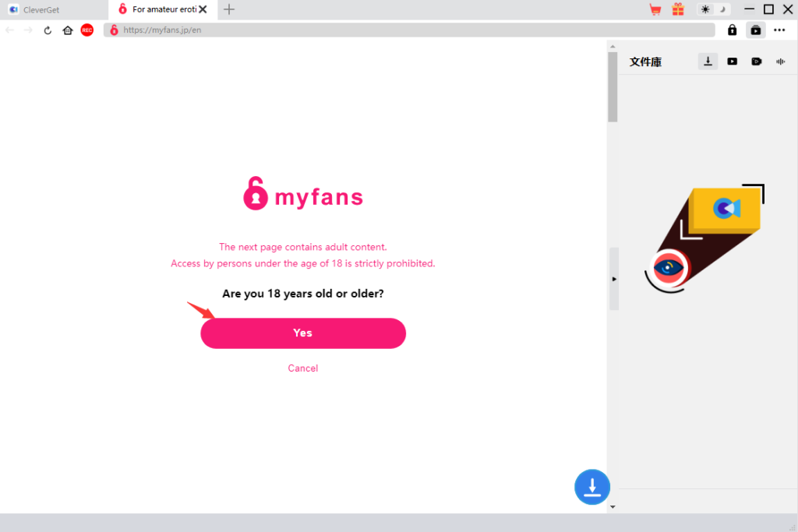Open the shopping cart icon
798x532 pixels.
click(655, 9)
